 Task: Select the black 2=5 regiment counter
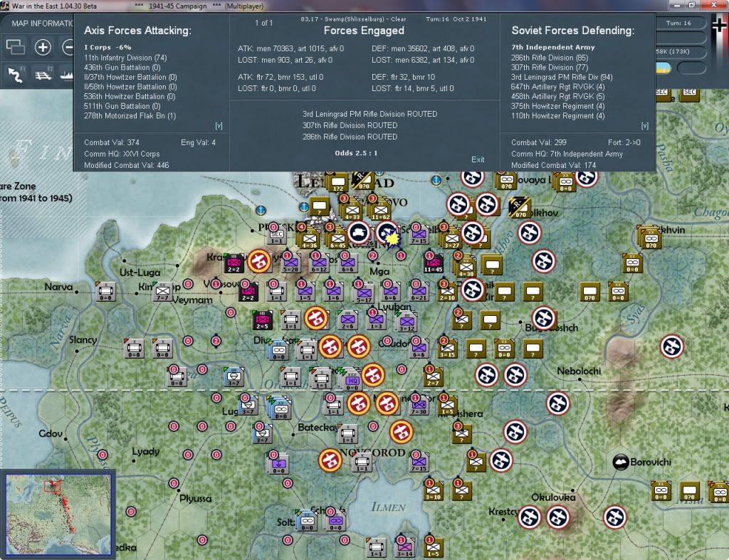263,320
